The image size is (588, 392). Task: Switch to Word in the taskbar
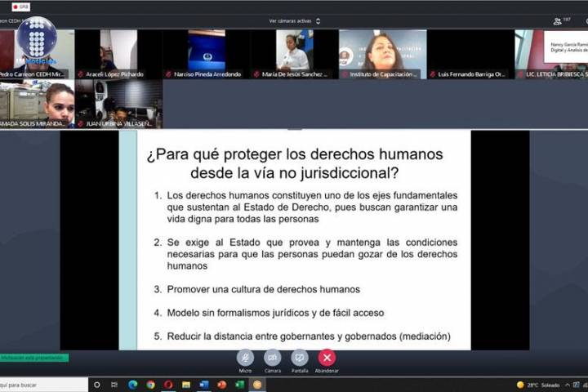pyautogui.click(x=204, y=385)
